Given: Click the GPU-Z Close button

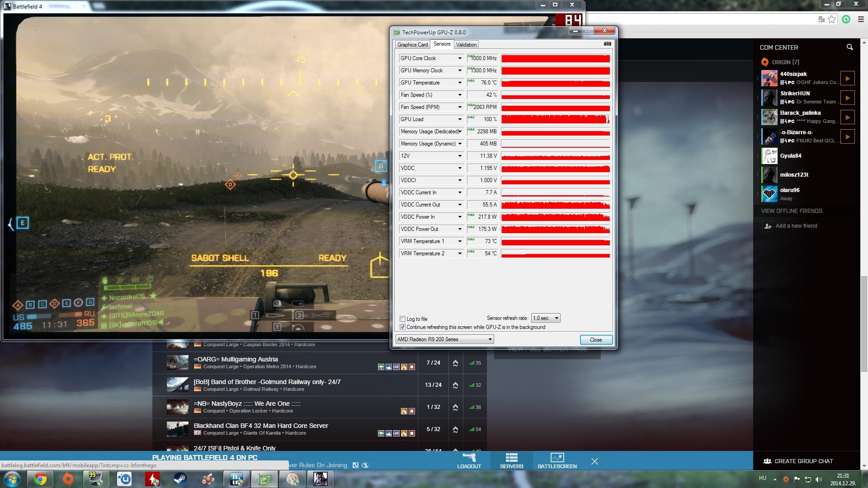Looking at the screenshot, I should [x=595, y=340].
